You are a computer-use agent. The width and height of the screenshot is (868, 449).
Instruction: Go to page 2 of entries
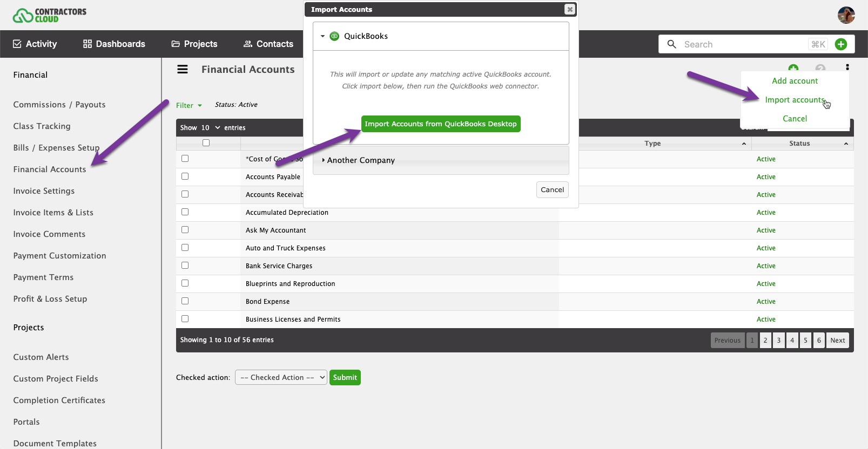(765, 340)
